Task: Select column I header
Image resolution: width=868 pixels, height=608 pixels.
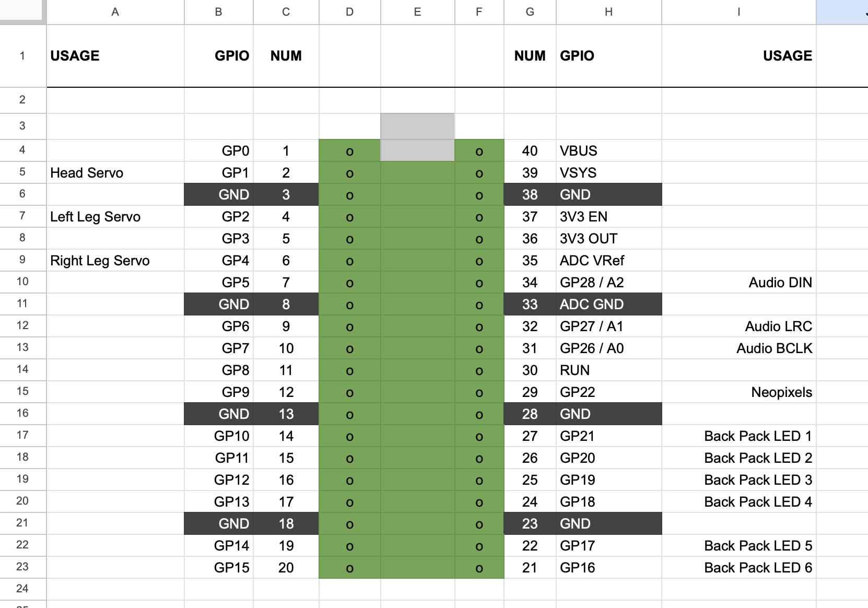Action: tap(738, 12)
